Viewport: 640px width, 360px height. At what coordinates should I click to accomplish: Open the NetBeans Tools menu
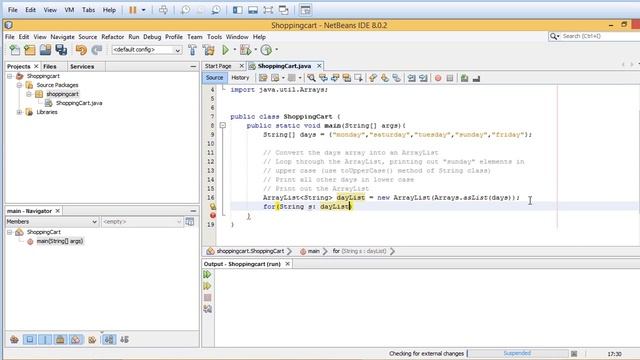pos(214,37)
